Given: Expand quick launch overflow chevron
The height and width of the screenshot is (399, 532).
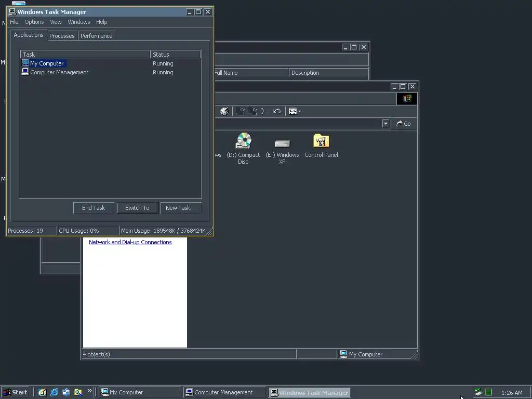Looking at the screenshot, I should (x=89, y=391).
